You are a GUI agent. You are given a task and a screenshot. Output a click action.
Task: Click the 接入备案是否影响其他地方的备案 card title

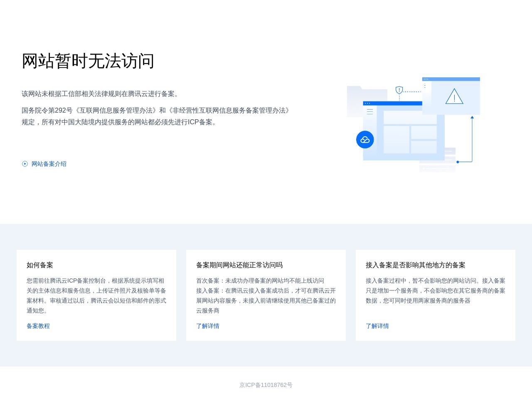click(416, 265)
